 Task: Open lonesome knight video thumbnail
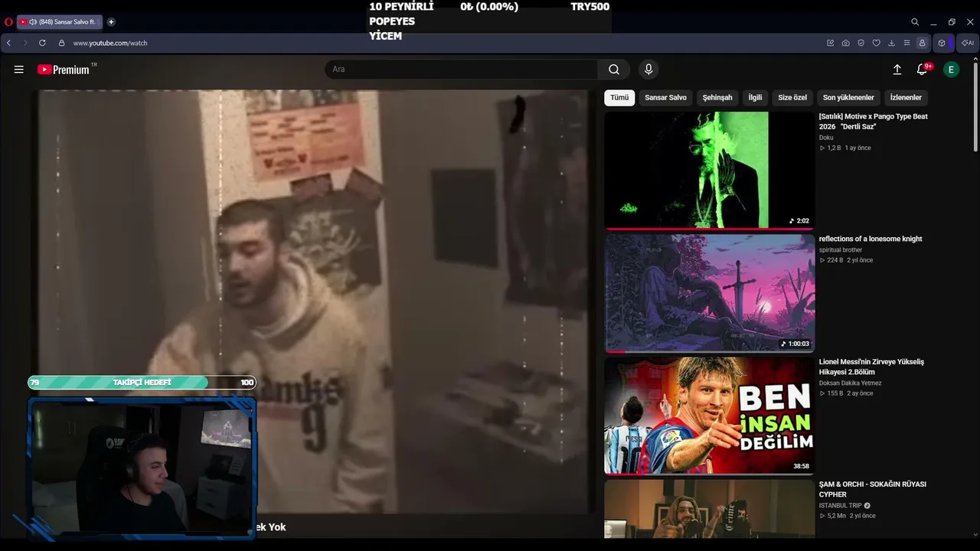(710, 293)
